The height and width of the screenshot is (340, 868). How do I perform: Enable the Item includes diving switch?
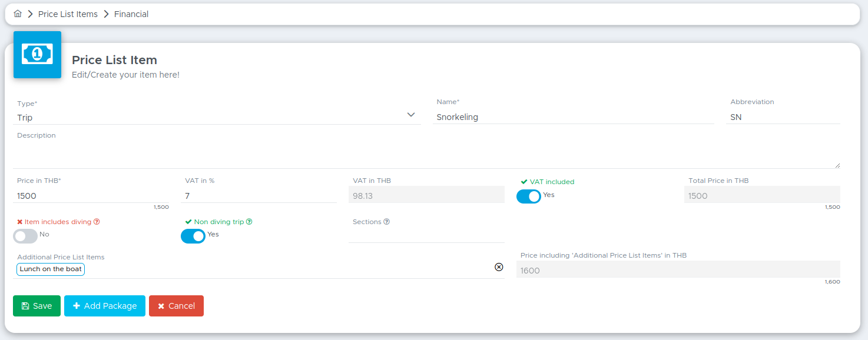25,236
